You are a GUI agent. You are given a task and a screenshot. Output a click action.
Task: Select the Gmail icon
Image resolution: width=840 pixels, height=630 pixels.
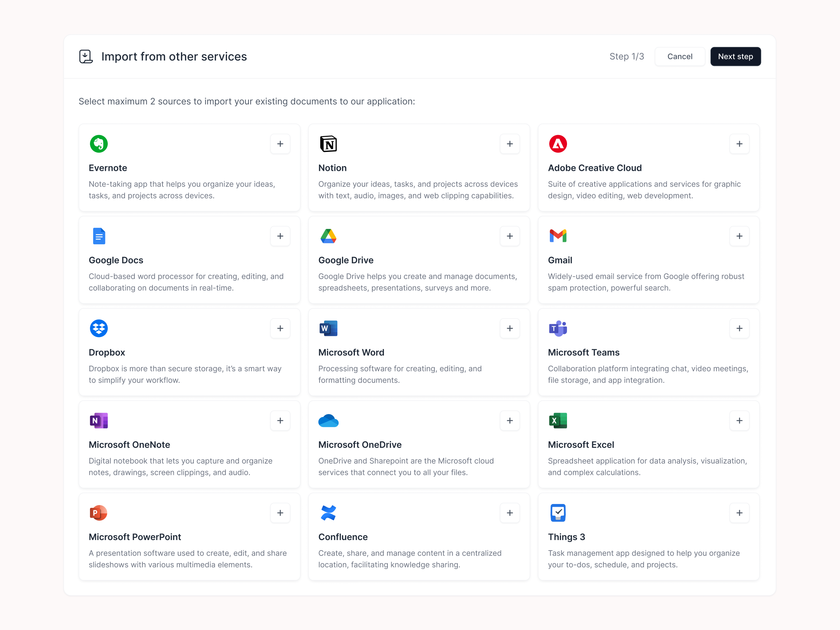click(558, 236)
